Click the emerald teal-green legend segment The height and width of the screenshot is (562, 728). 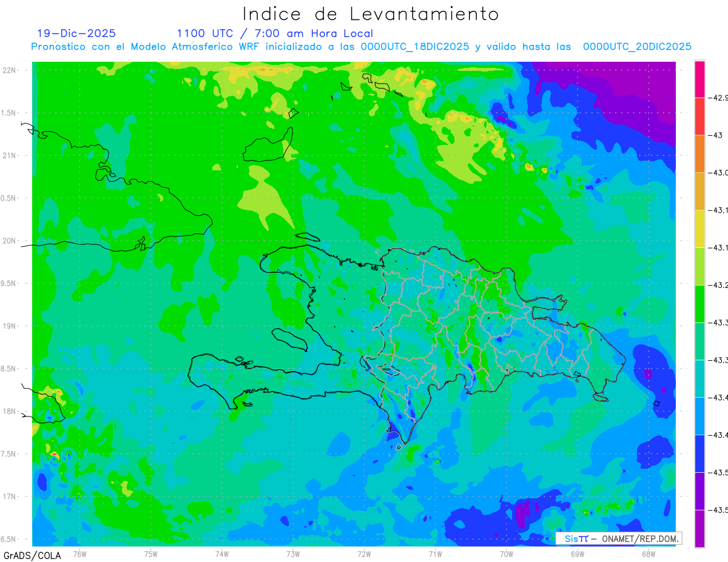click(x=699, y=341)
